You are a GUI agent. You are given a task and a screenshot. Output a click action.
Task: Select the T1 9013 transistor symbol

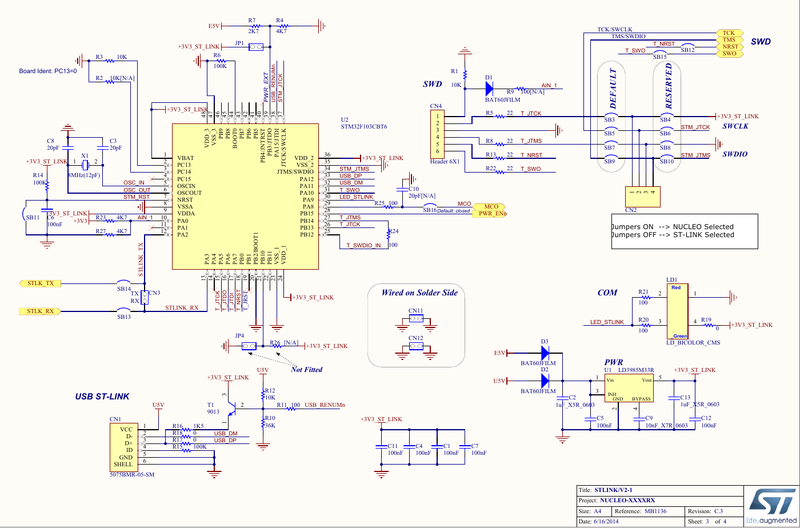pos(230,407)
